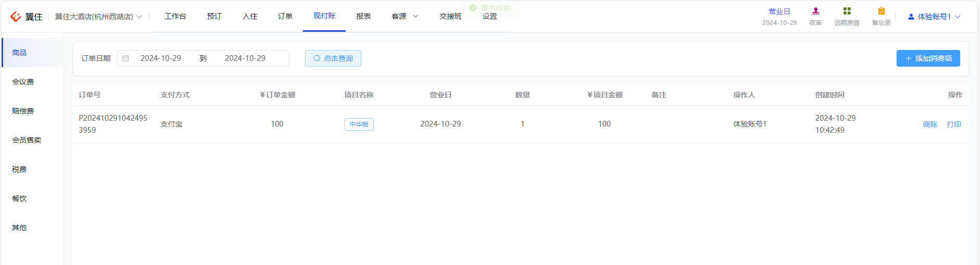
Task: Open the 交接班 menu
Action: tap(450, 16)
